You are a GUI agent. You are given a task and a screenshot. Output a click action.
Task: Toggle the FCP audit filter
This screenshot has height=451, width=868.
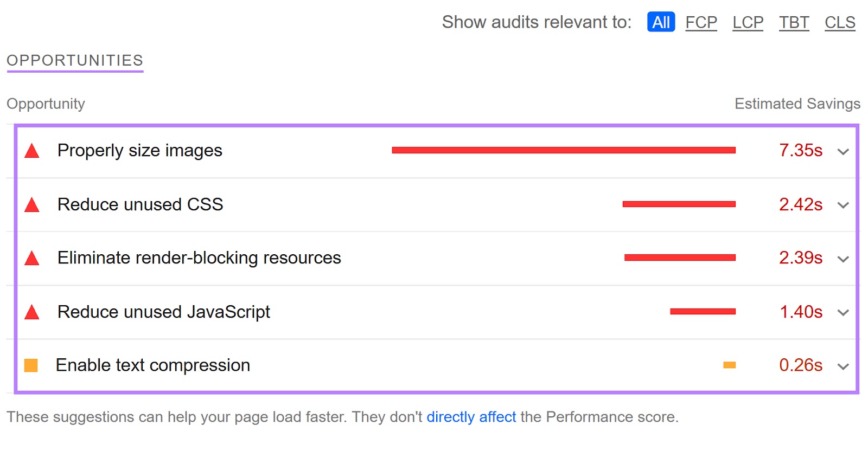coord(701,22)
